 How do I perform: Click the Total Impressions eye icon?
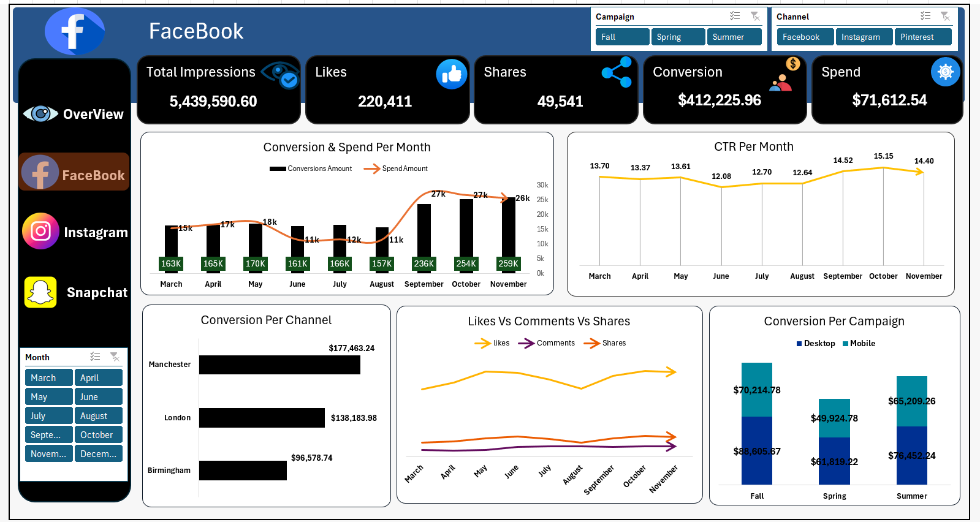coord(281,75)
